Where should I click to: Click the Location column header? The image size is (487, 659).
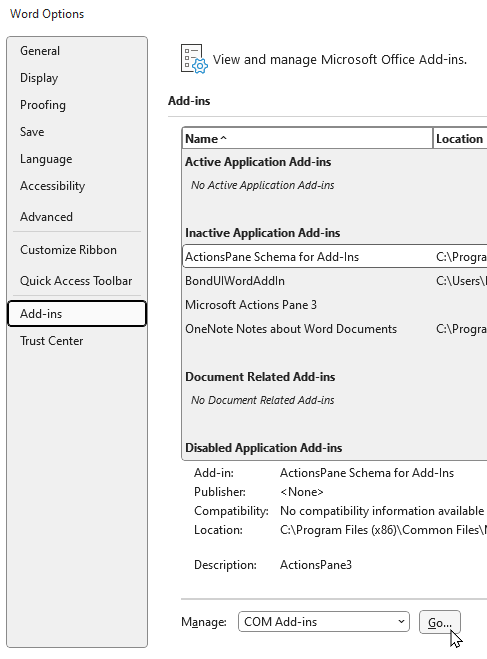coord(460,139)
